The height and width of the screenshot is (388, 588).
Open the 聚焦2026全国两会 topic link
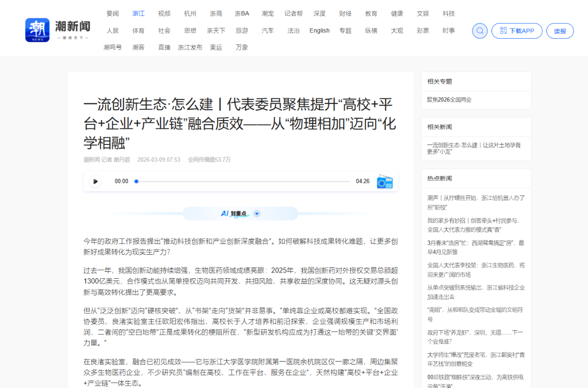click(x=449, y=99)
